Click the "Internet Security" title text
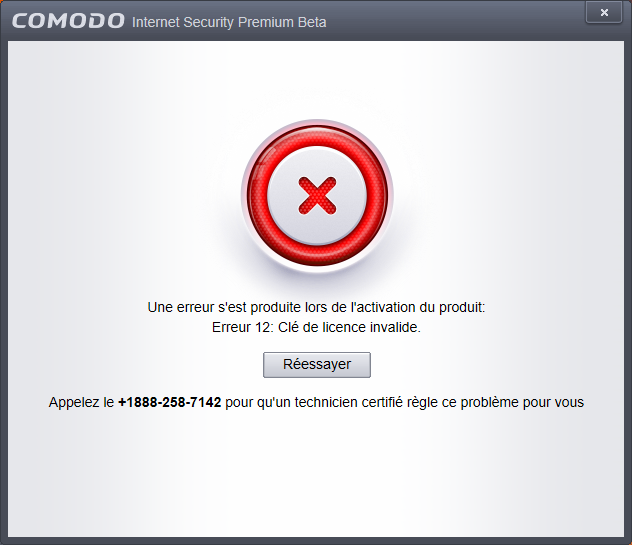The height and width of the screenshot is (545, 632). (183, 22)
